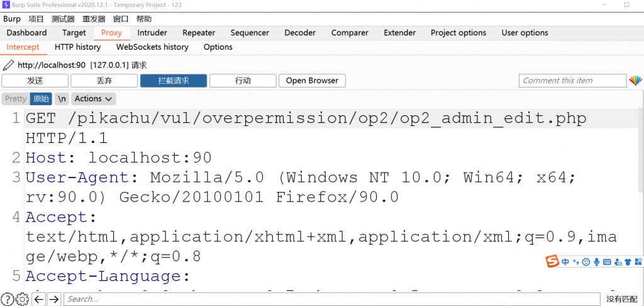This screenshot has height=306, width=644.
Task: Click the http://localhost:90 request URL label
Action: 52,65
